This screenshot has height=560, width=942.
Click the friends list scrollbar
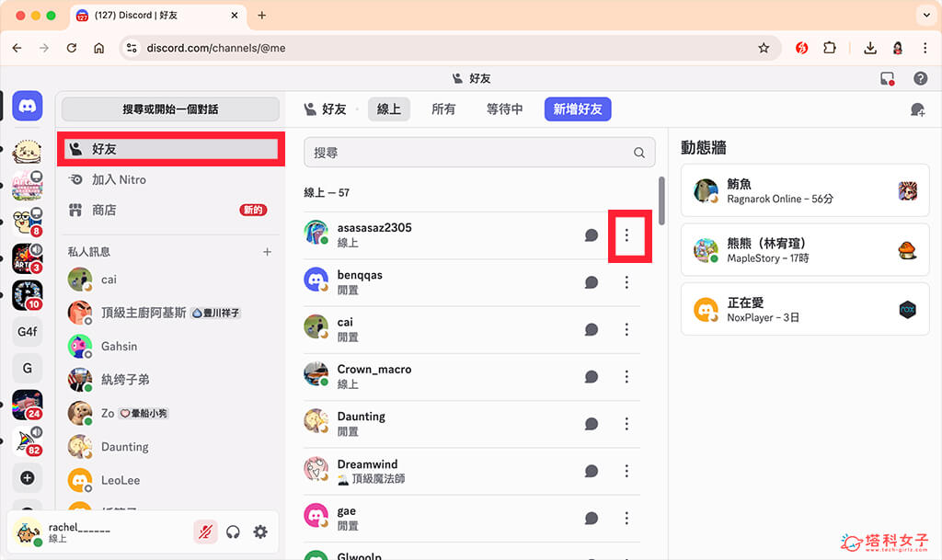(661, 201)
